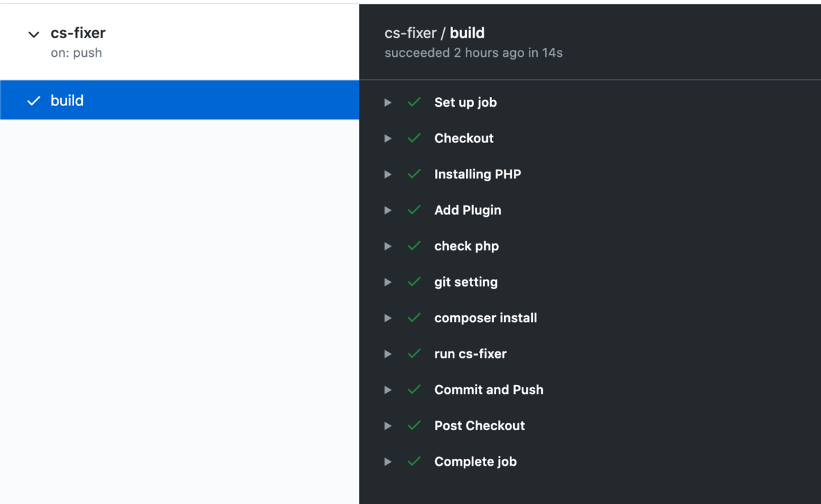The height and width of the screenshot is (504, 821).
Task: Click the 'succeeded 2 hours ago' status text
Action: (x=473, y=53)
